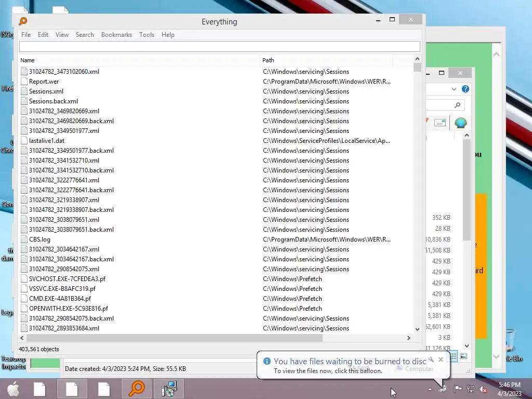Select 31024782_3469820669.back.xml in the list

216,121
